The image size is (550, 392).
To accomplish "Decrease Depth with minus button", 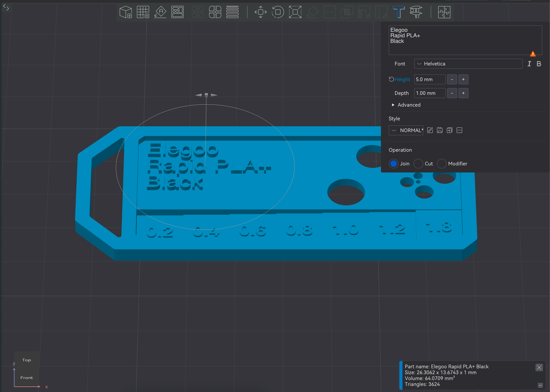I will pos(452,93).
